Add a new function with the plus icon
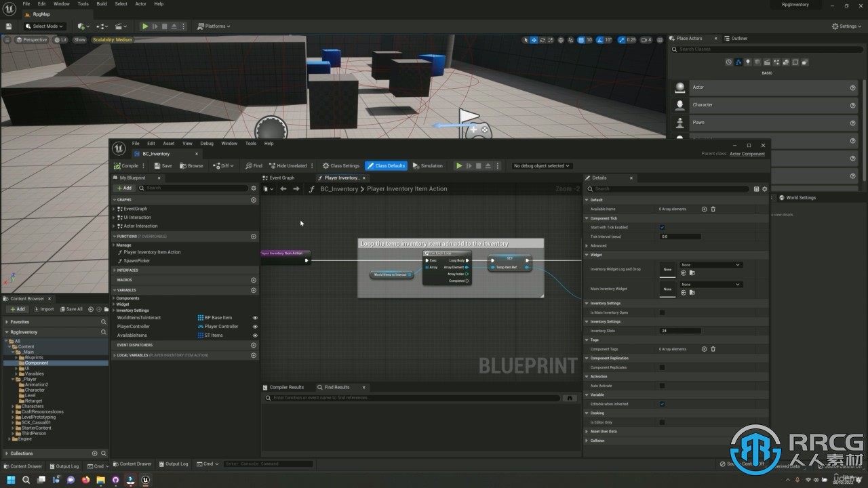The image size is (868, 488). 254,237
